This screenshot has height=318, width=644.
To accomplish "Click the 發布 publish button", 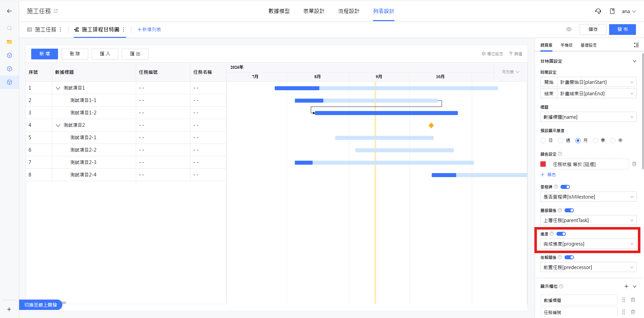I will (623, 29).
